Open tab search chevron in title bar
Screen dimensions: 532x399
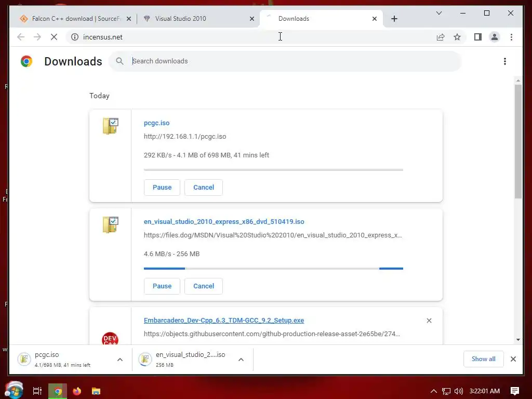click(438, 13)
